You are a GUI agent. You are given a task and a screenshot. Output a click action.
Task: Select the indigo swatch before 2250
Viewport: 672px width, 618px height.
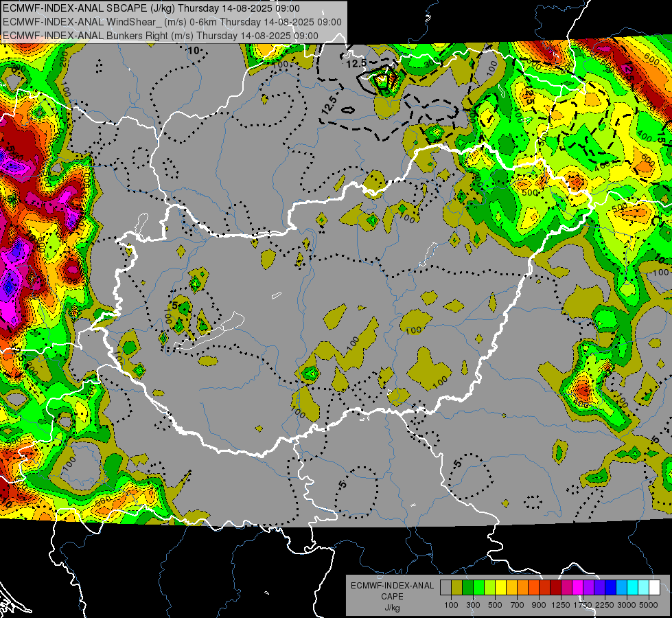[x=599, y=588]
